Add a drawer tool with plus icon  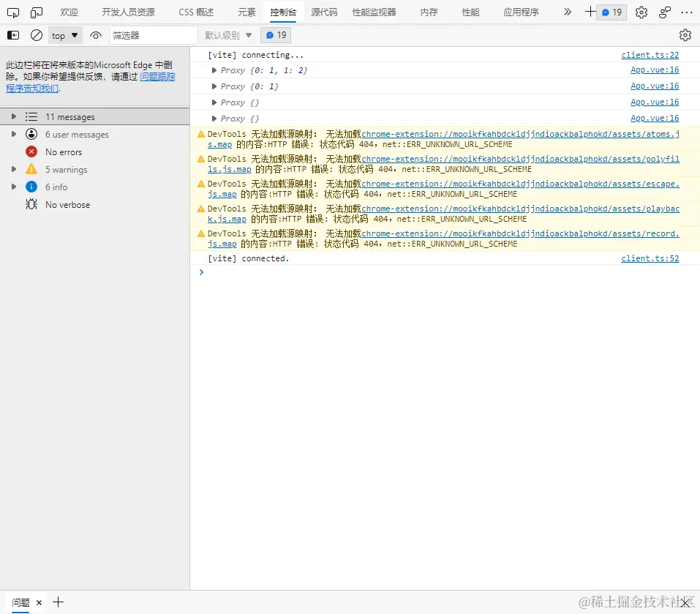[x=58, y=602]
